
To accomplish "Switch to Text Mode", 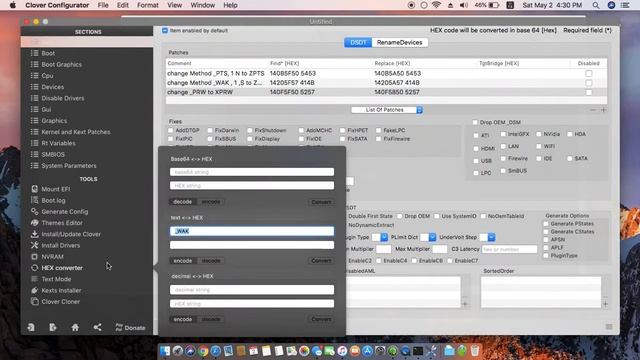I will pos(56,279).
